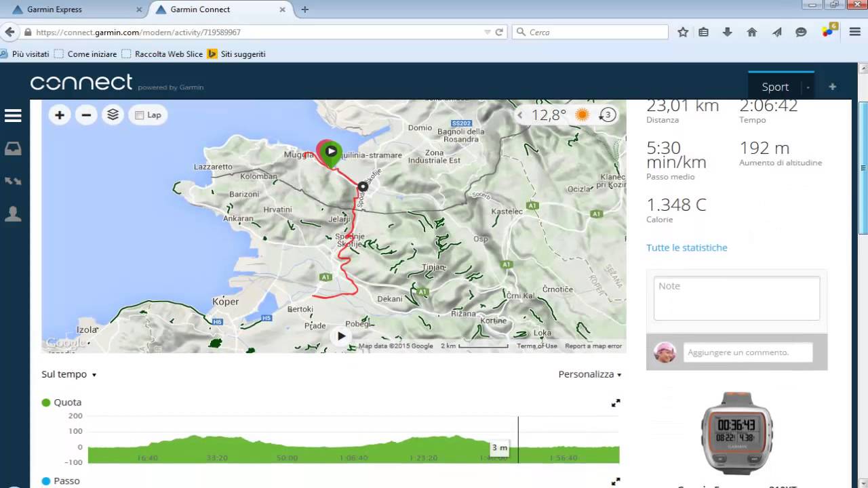This screenshot has width=868, height=488.
Task: Open the inbox tray icon in sidebar
Action: pyautogui.click(x=13, y=149)
